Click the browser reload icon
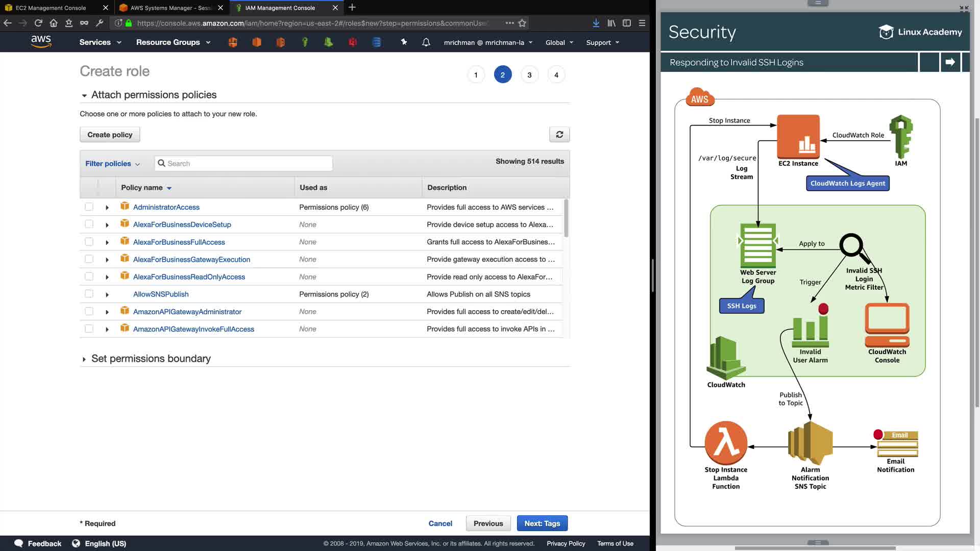Image resolution: width=980 pixels, height=551 pixels. click(38, 23)
